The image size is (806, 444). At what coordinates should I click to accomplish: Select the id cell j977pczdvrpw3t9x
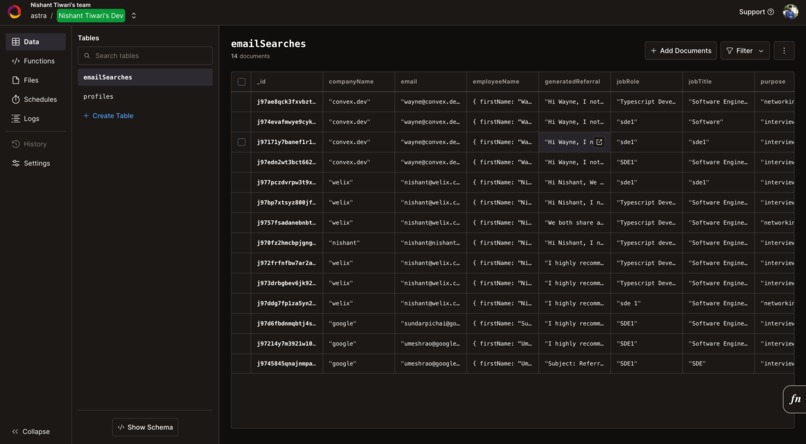click(x=287, y=182)
